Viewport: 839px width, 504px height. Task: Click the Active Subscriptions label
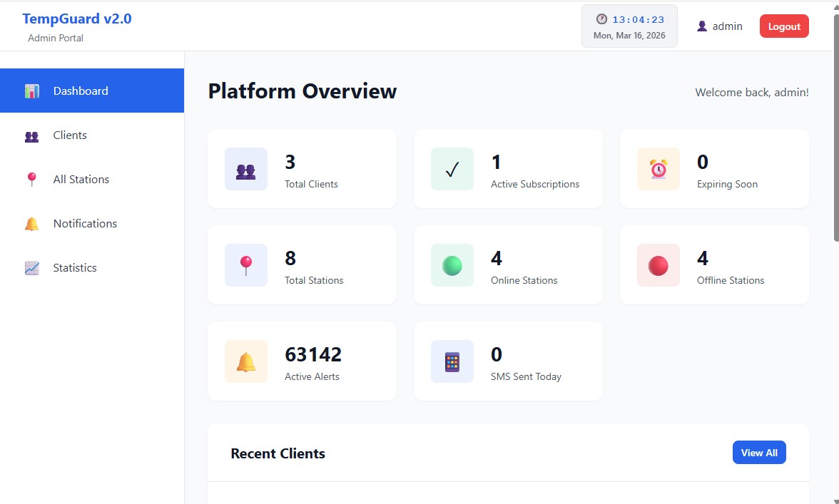(x=535, y=184)
